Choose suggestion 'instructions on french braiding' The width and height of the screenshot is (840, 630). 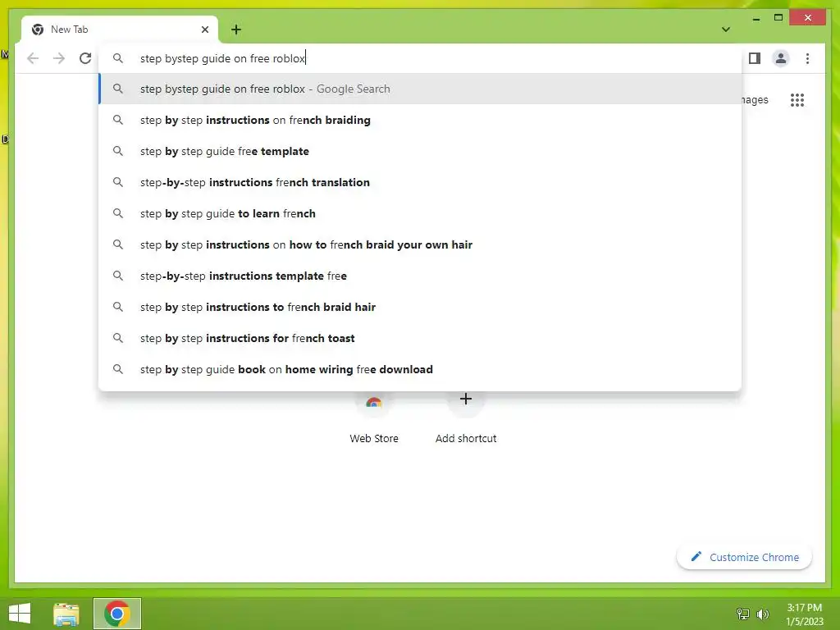pyautogui.click(x=421, y=120)
